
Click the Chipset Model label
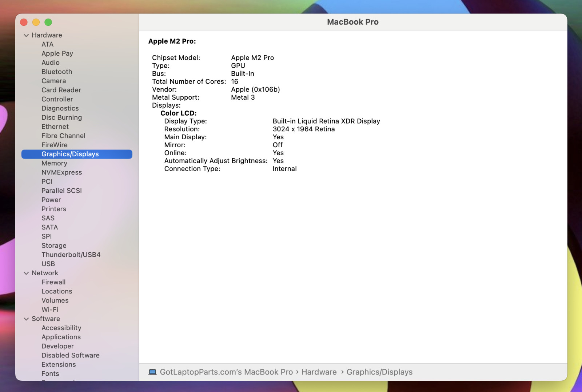coord(176,58)
